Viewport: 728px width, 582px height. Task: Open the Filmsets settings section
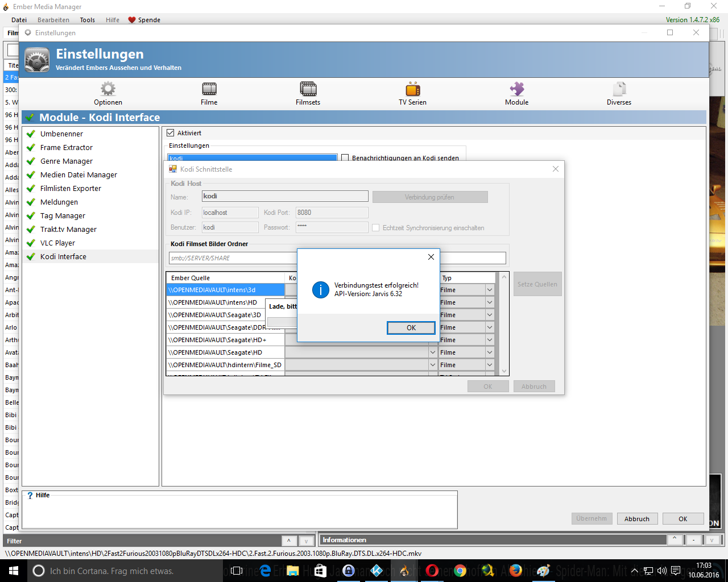pos(308,93)
